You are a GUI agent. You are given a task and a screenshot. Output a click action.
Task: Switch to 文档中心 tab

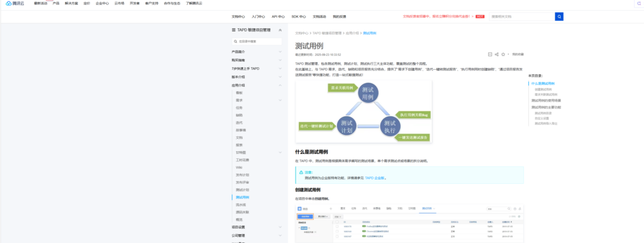point(238,17)
